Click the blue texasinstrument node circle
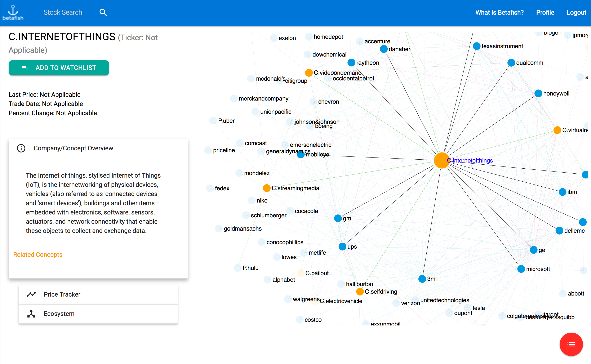This screenshot has height=364, width=591. coord(476,46)
